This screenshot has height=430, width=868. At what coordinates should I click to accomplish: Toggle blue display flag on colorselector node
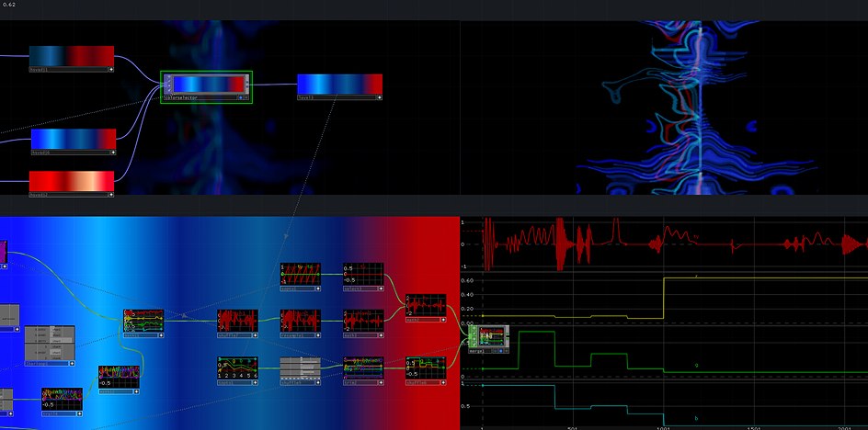pos(240,97)
